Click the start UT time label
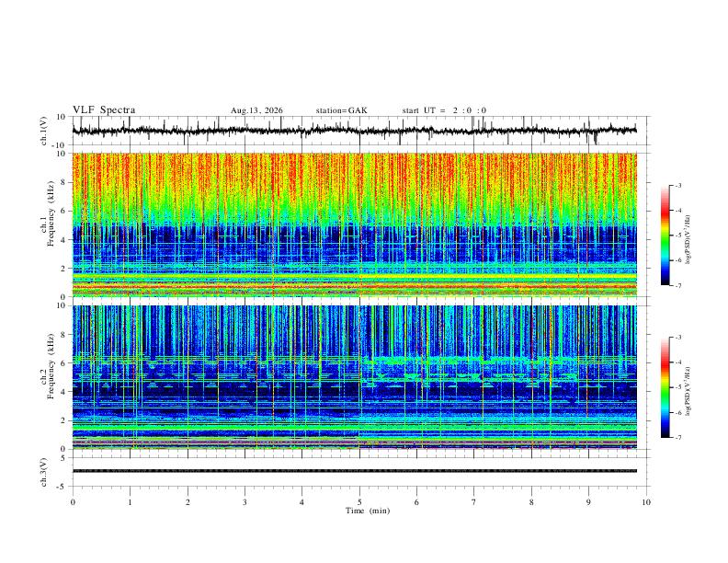 (444, 110)
